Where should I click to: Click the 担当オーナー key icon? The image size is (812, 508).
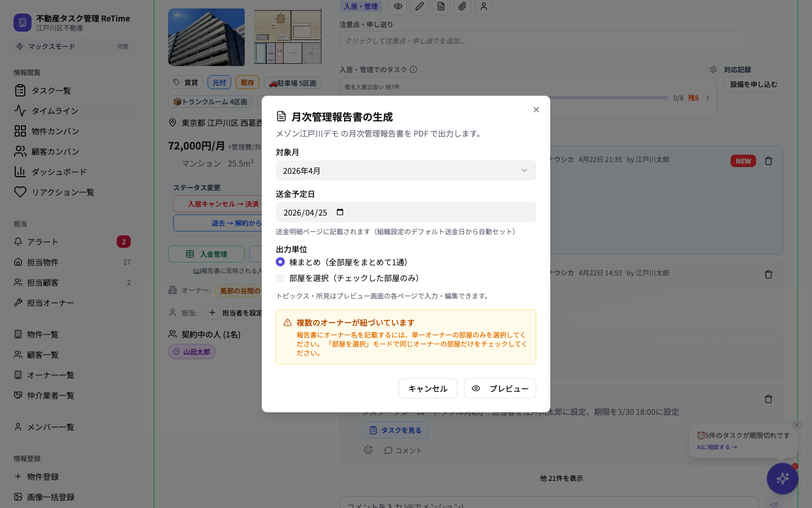coord(18,303)
